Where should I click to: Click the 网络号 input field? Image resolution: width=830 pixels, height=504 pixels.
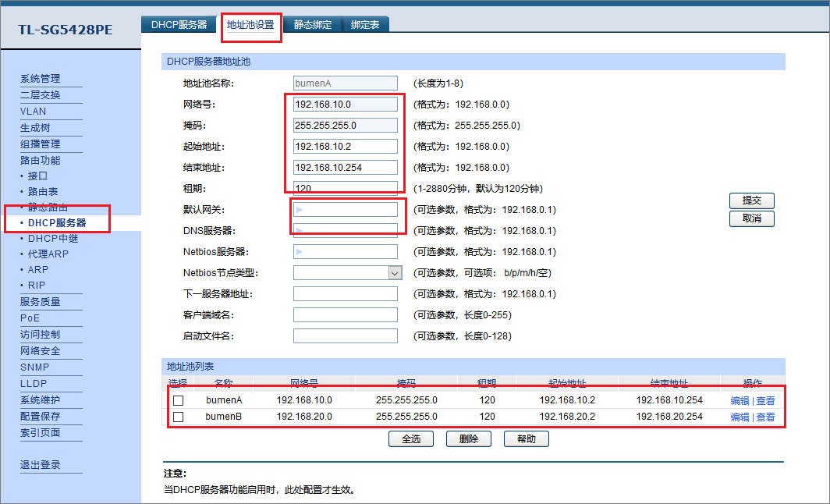(345, 105)
